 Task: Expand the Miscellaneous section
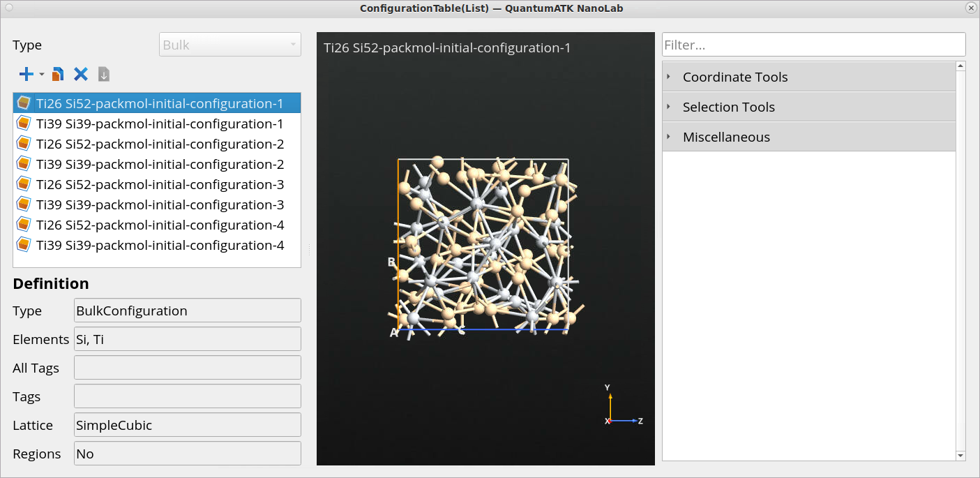coord(808,137)
